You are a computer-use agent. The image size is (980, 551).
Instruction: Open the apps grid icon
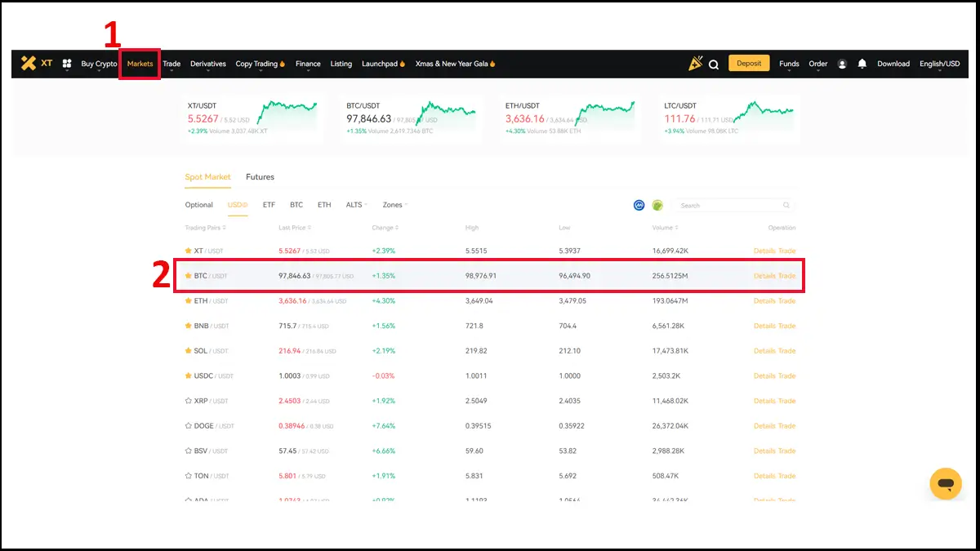67,64
